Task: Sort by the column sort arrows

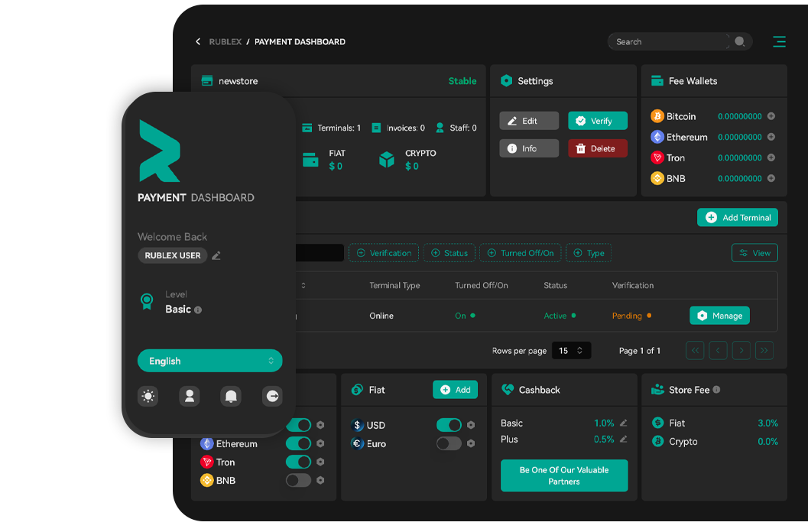Action: [303, 286]
